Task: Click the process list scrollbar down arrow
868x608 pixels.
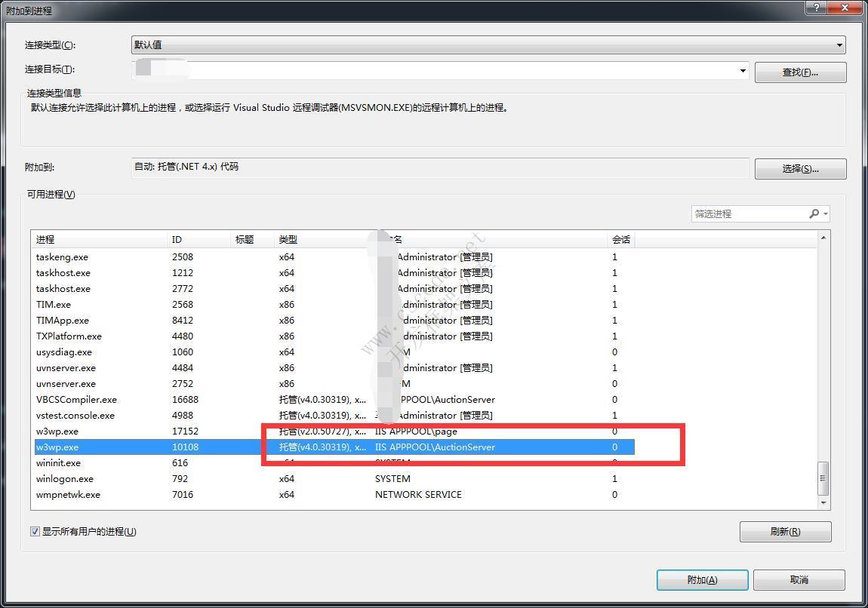Action: 823,503
